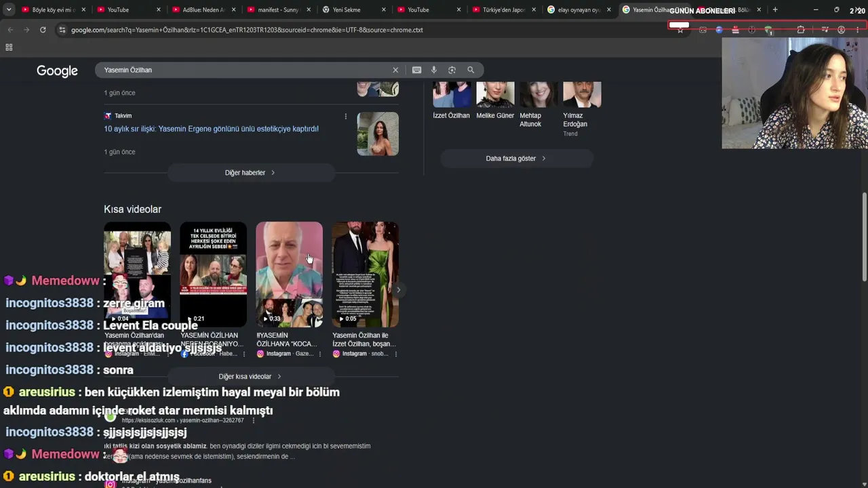Search by image with Google Lens
The height and width of the screenshot is (488, 868).
[452, 70]
